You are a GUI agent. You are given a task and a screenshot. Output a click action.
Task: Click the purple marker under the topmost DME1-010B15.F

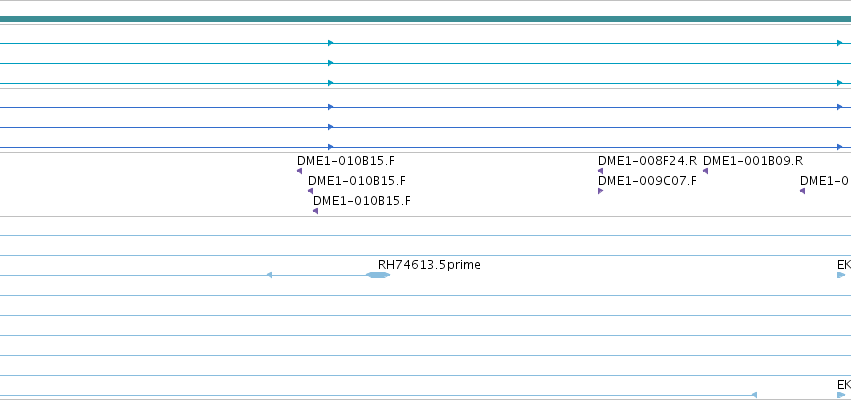point(300,171)
